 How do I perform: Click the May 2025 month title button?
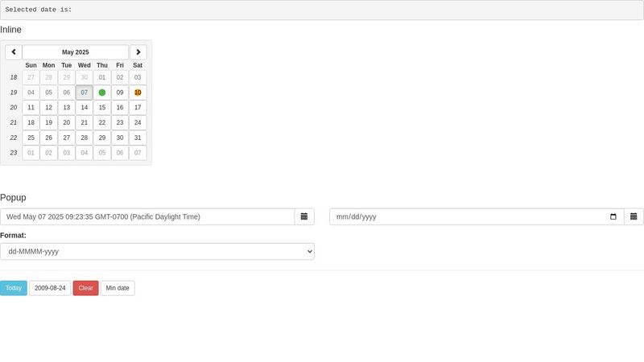coord(76,52)
